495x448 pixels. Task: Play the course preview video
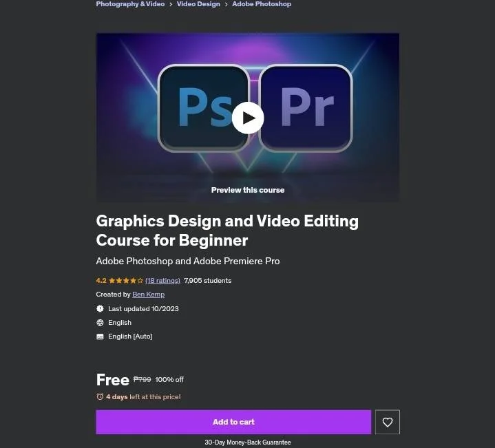248,118
